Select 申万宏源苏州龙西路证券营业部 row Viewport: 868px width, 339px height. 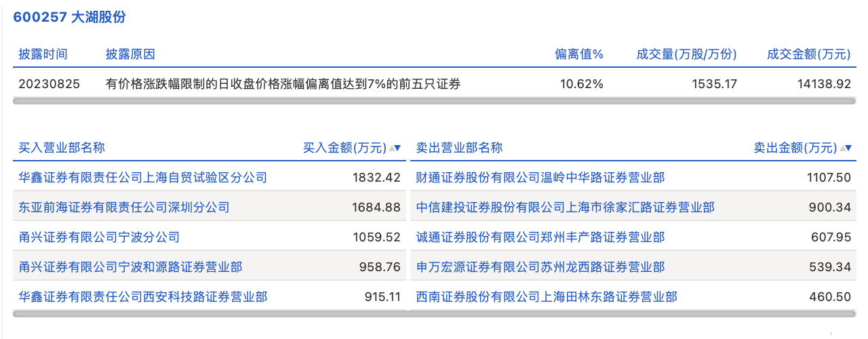tap(540, 267)
